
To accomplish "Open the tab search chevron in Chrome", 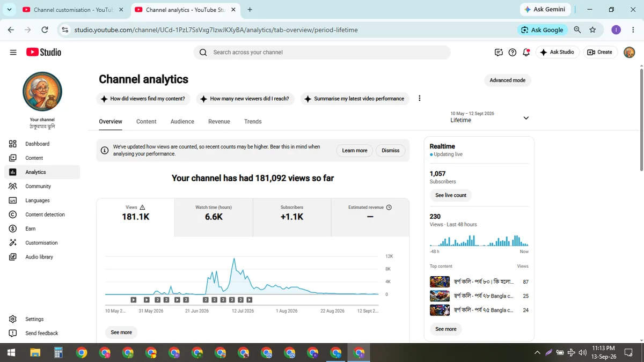I will coord(9,10).
